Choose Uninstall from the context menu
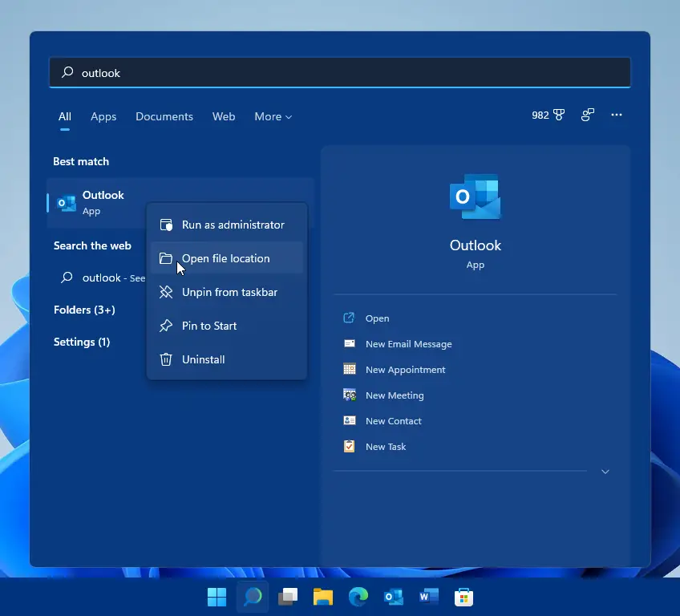680x616 pixels. coord(227,359)
